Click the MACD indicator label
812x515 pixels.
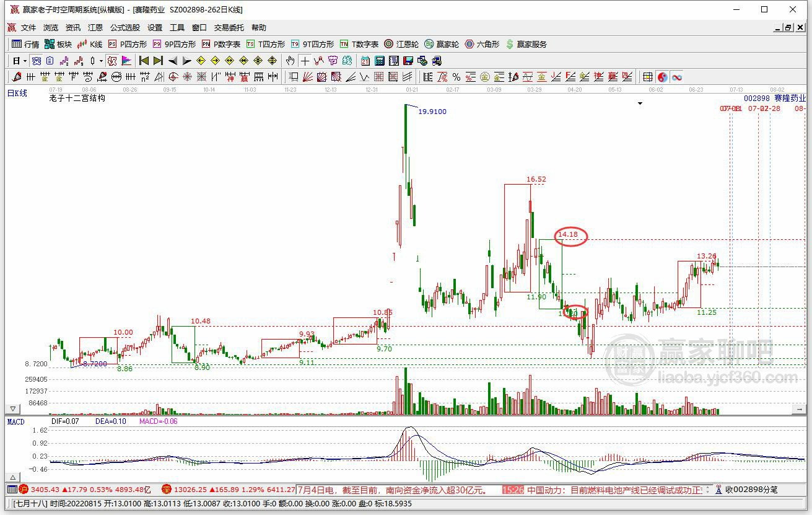point(15,422)
